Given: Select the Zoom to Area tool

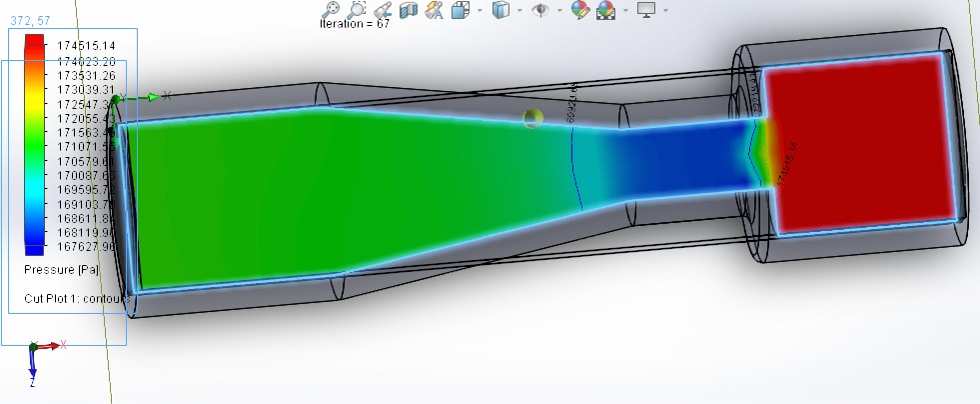Looking at the screenshot, I should [357, 10].
